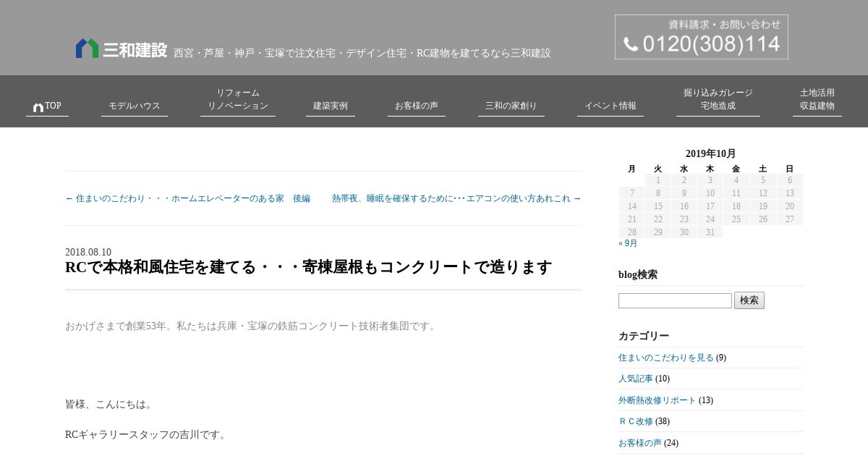Image resolution: width=868 pixels, height=456 pixels.
Task: Open the sidebar お客様の声 category link
Action: [640, 443]
